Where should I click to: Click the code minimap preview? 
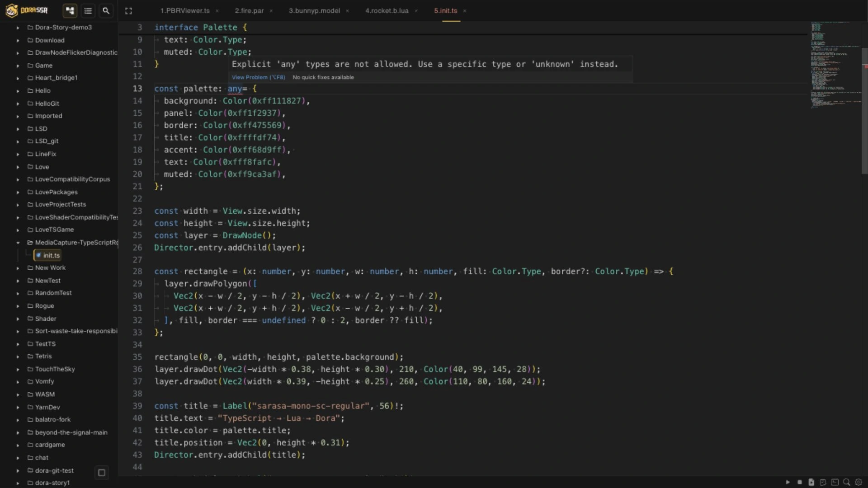(835, 64)
